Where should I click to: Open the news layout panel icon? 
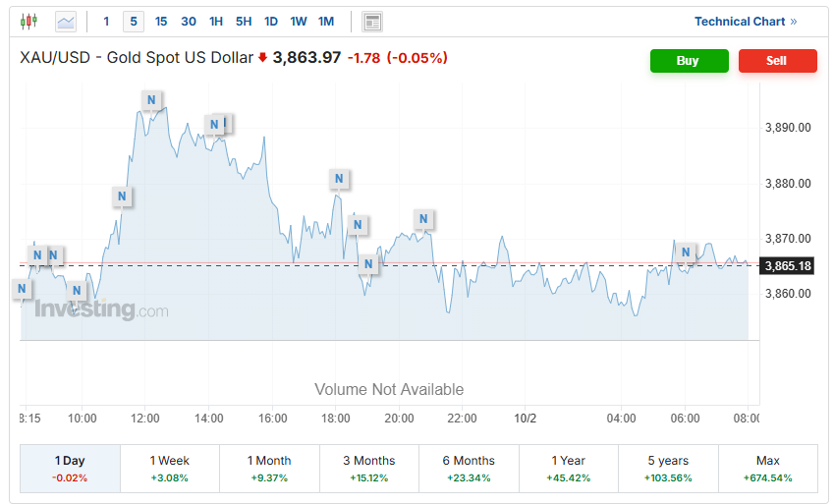[x=371, y=22]
